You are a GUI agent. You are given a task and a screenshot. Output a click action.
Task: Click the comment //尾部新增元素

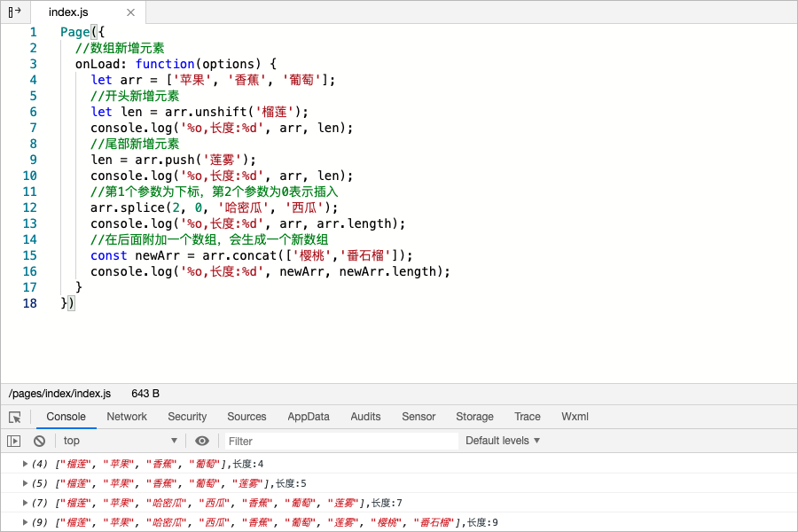point(135,144)
